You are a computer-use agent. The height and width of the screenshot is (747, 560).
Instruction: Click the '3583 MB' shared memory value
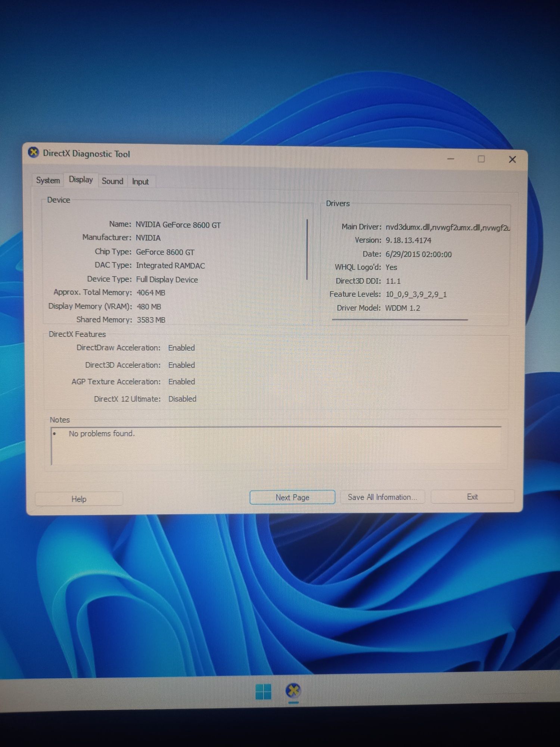point(151,320)
